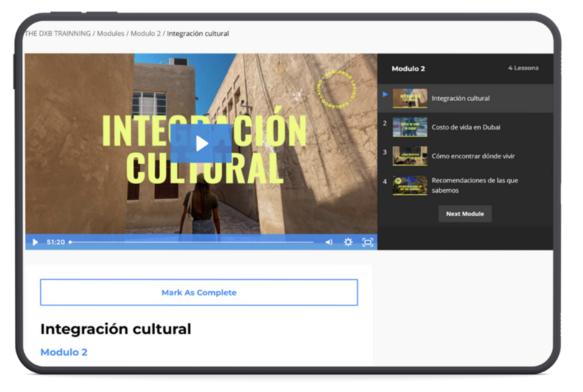This screenshot has width=583, height=392.
Task: Click the large play button overlay
Action: point(201,143)
